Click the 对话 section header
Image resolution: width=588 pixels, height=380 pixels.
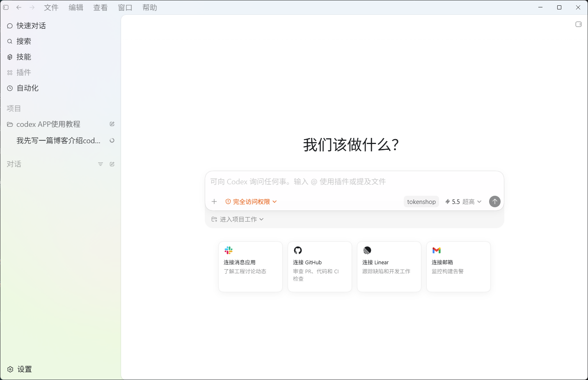coord(14,164)
